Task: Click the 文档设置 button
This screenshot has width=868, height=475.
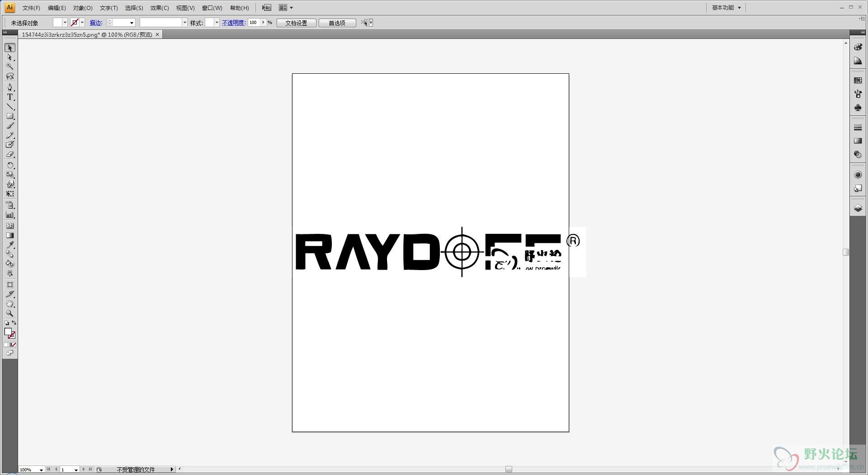Action: (x=296, y=23)
